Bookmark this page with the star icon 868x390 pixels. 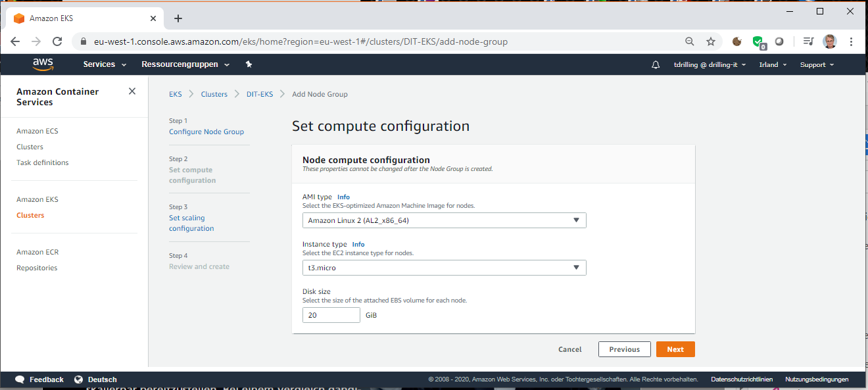[x=711, y=41]
